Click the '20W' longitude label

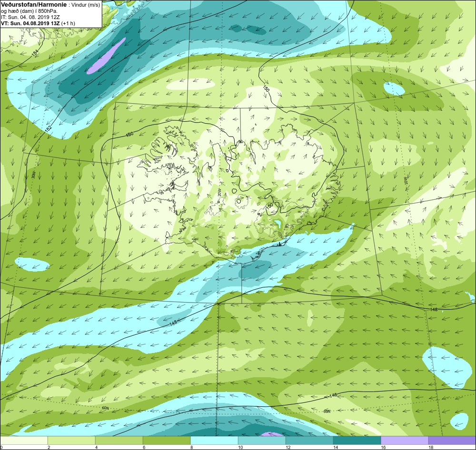pyautogui.click(x=219, y=192)
